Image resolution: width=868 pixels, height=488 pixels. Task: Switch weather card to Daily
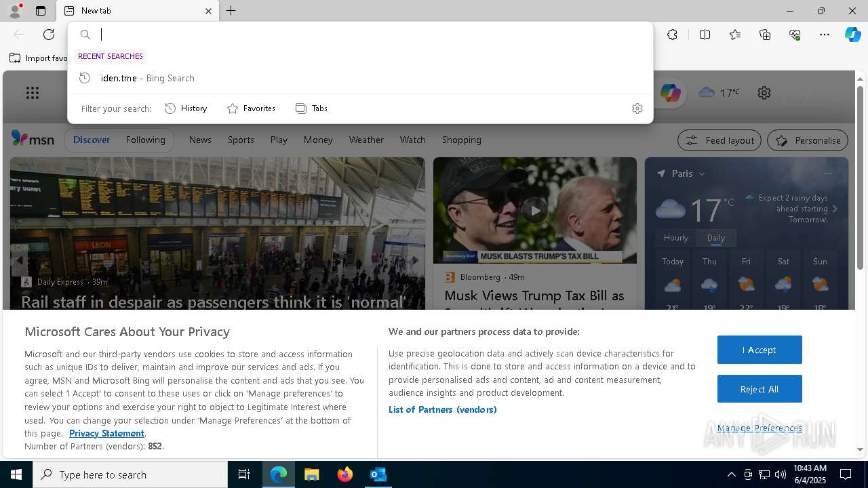(716, 238)
